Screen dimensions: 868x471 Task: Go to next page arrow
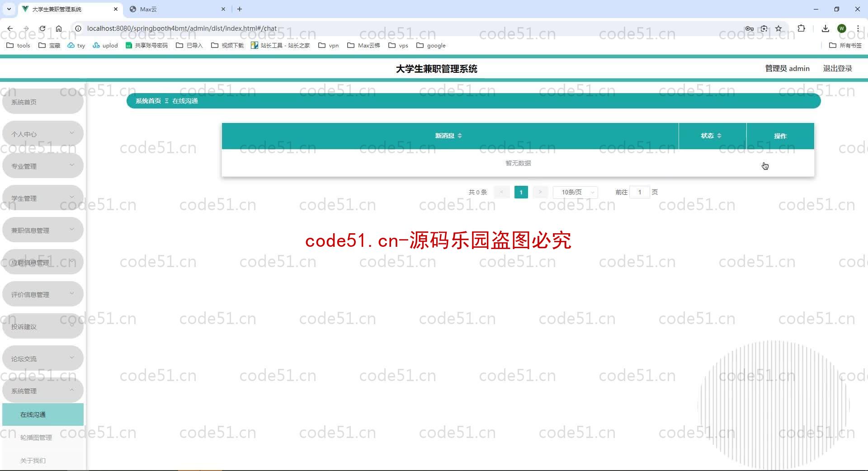click(540, 192)
